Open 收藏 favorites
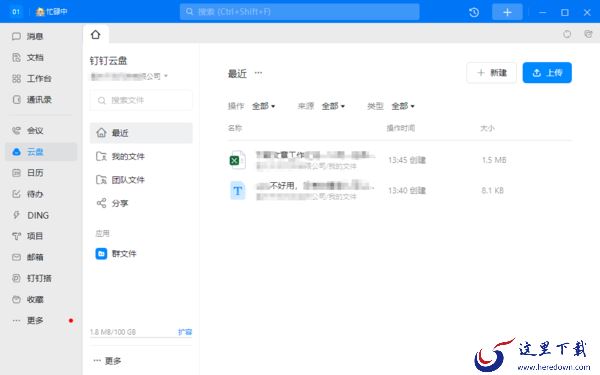The height and width of the screenshot is (375, 600). coord(34,300)
